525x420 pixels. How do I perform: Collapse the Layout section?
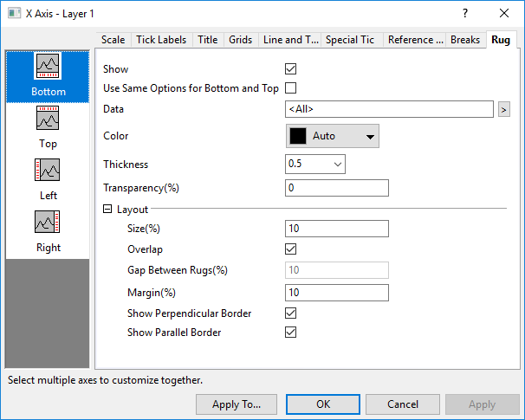pos(107,209)
